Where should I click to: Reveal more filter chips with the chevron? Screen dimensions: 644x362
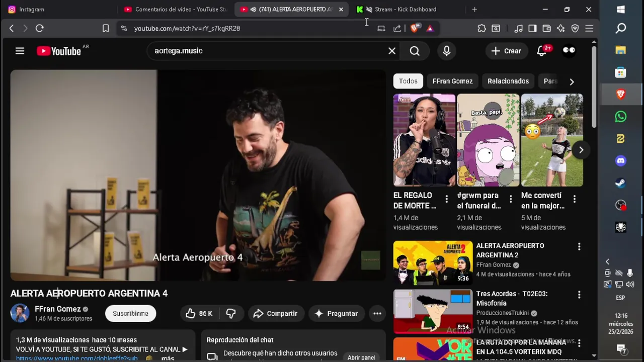(x=572, y=81)
